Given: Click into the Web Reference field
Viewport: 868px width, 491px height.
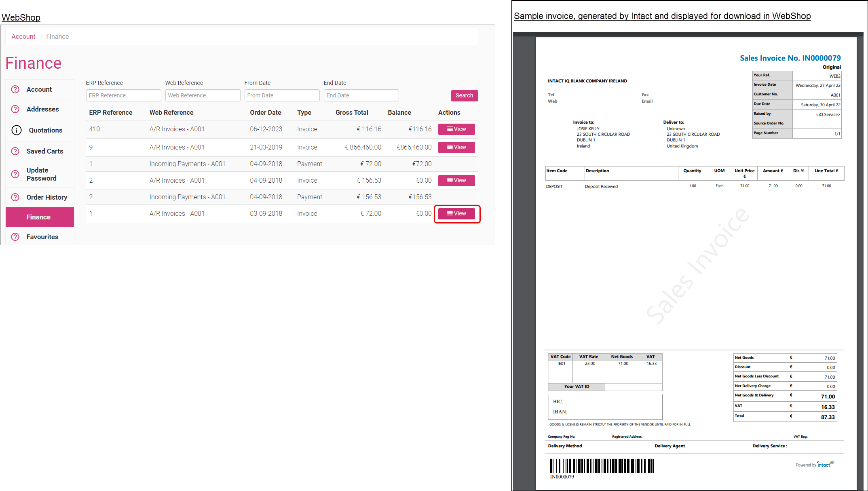Looking at the screenshot, I should 203,95.
